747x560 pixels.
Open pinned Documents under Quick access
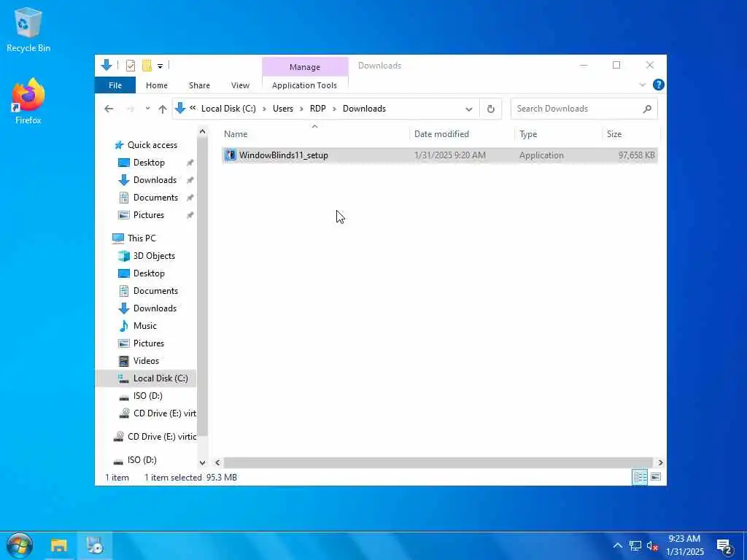pos(155,198)
